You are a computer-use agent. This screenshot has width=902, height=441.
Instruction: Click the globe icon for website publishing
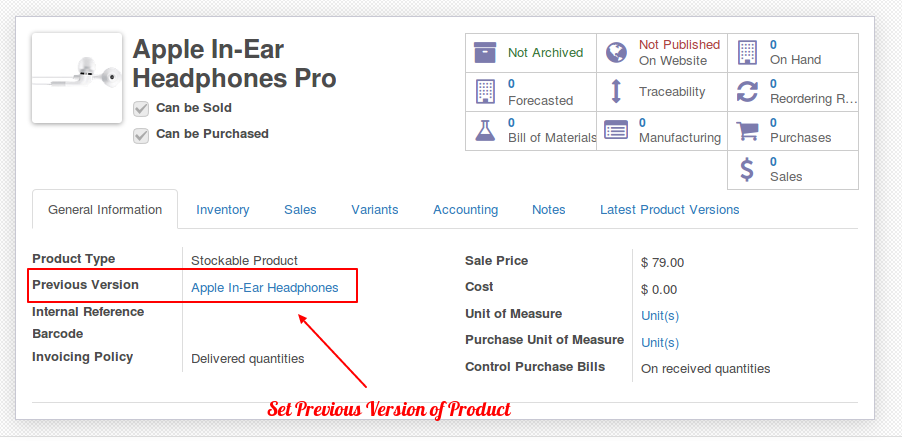(616, 52)
